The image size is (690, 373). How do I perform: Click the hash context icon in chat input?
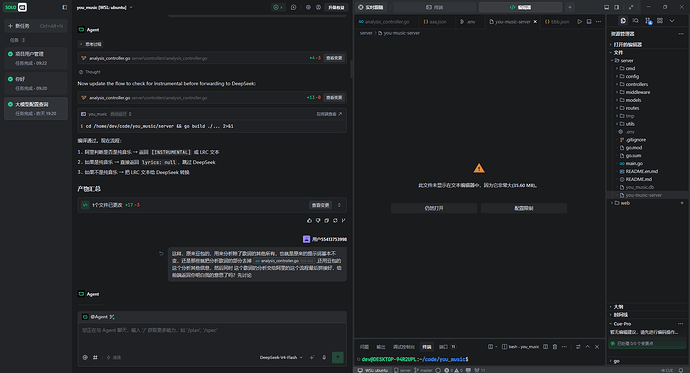[x=95, y=358]
